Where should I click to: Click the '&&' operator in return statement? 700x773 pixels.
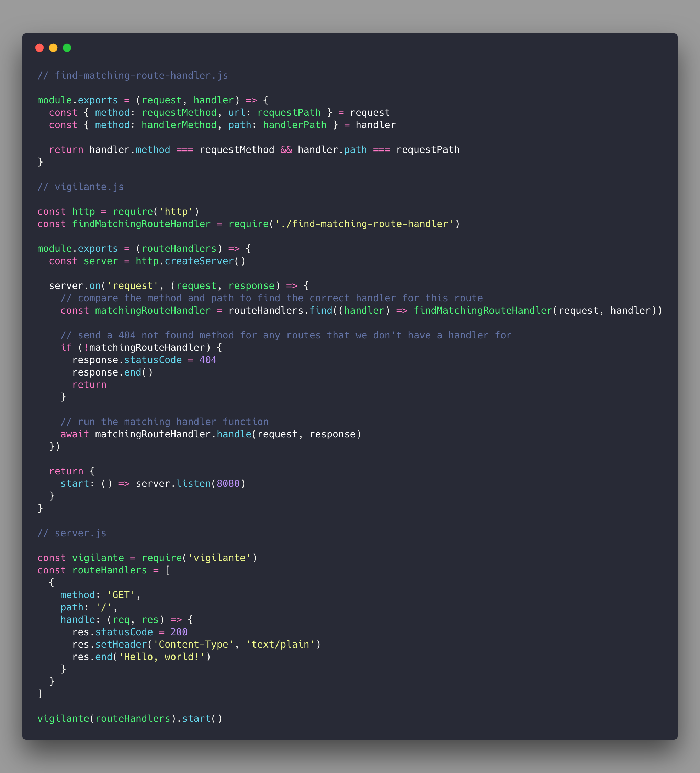pos(286,150)
